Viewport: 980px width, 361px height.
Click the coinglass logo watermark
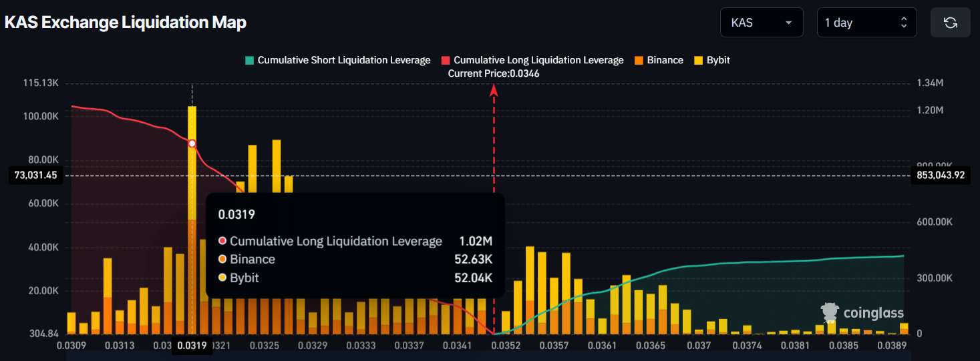point(862,312)
